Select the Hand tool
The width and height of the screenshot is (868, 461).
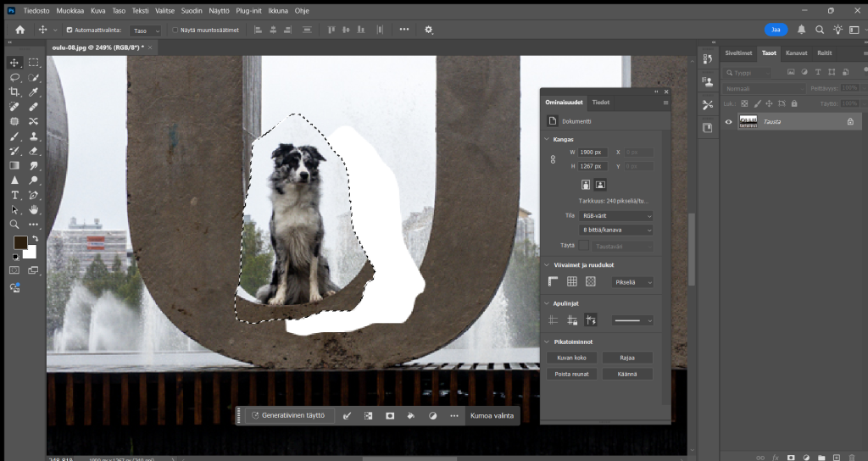click(x=34, y=209)
